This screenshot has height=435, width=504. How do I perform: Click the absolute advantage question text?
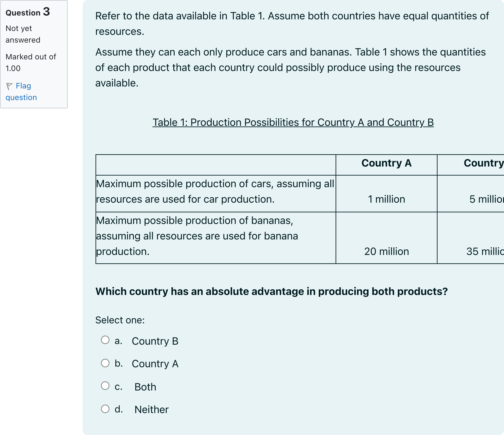(272, 291)
